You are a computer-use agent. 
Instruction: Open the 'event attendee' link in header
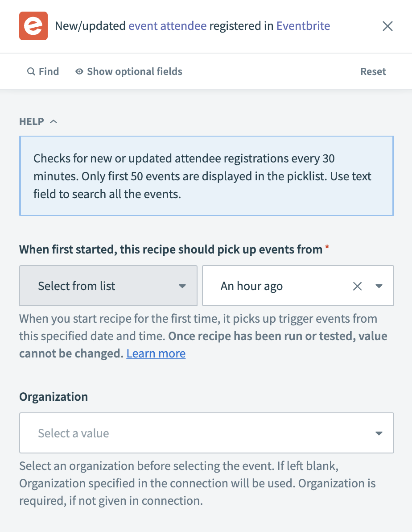click(x=167, y=26)
